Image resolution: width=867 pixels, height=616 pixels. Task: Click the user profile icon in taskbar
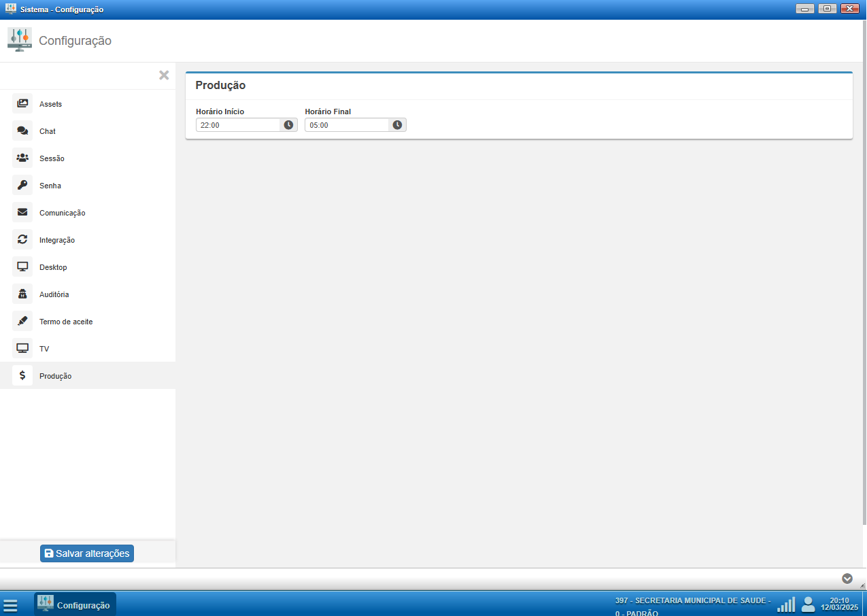pos(808,604)
